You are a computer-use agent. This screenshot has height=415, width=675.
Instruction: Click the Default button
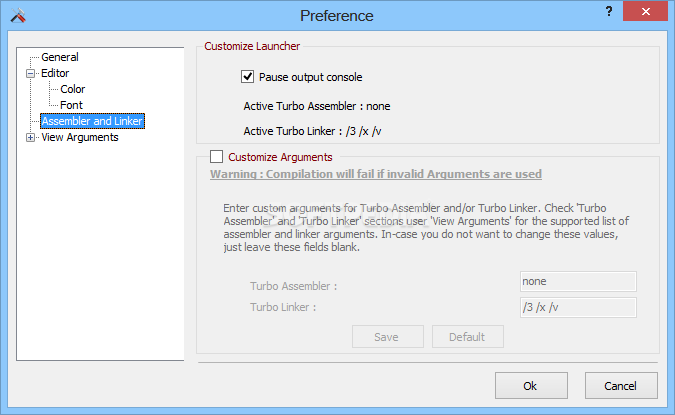(x=468, y=337)
